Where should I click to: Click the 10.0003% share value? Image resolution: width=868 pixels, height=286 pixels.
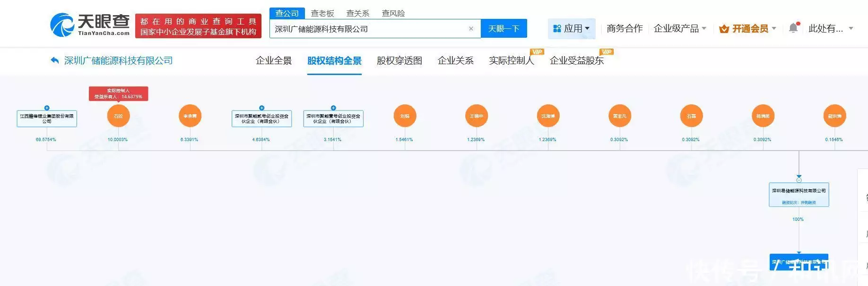pyautogui.click(x=117, y=140)
